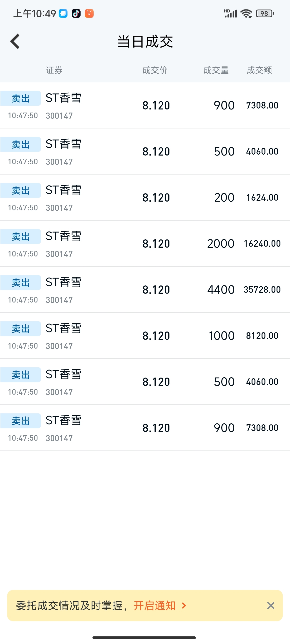Dismiss the notification banner with X
The image size is (290, 644).
pyautogui.click(x=271, y=606)
